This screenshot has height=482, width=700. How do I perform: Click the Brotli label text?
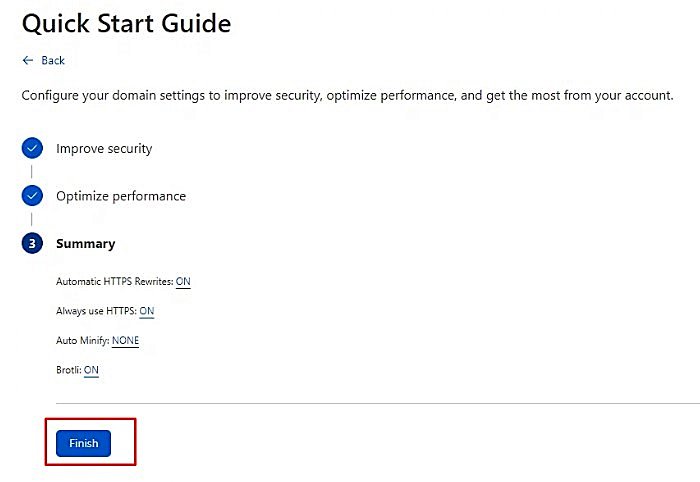point(69,370)
